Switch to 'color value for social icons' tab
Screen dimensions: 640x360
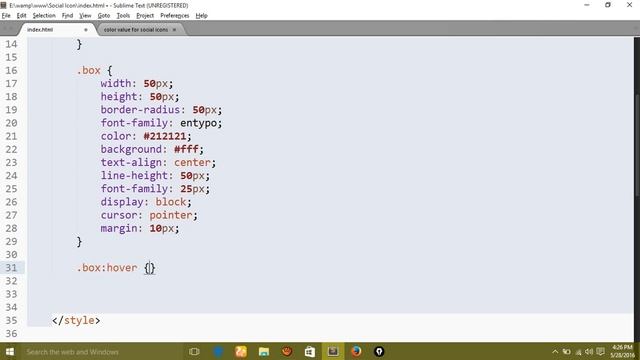[136, 29]
